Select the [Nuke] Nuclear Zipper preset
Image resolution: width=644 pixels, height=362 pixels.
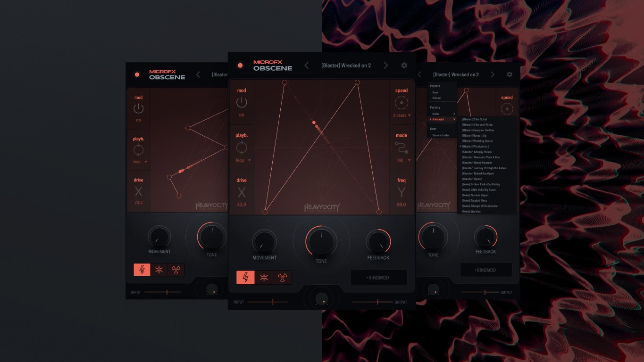(476, 195)
